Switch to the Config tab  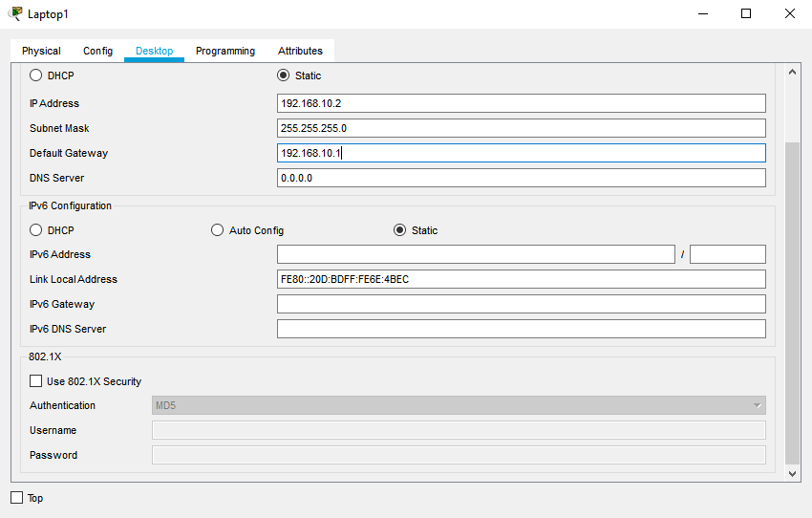tap(97, 51)
